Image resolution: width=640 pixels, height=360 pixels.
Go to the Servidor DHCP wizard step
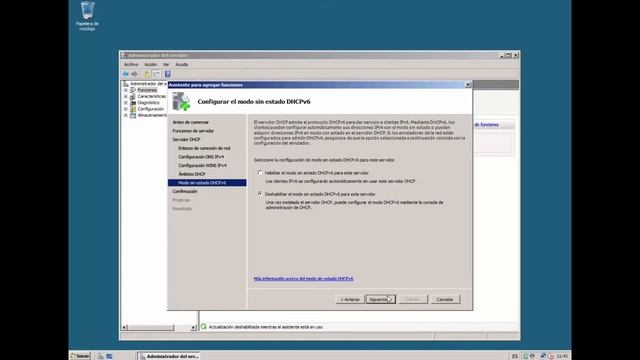point(186,140)
